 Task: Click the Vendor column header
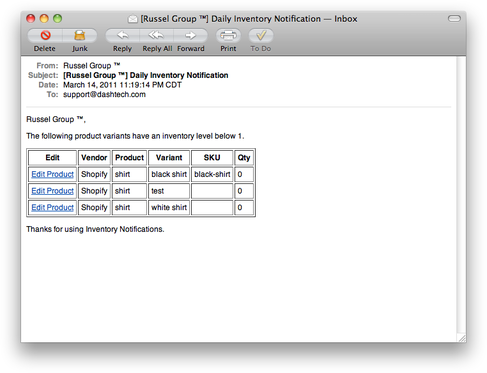coord(94,158)
